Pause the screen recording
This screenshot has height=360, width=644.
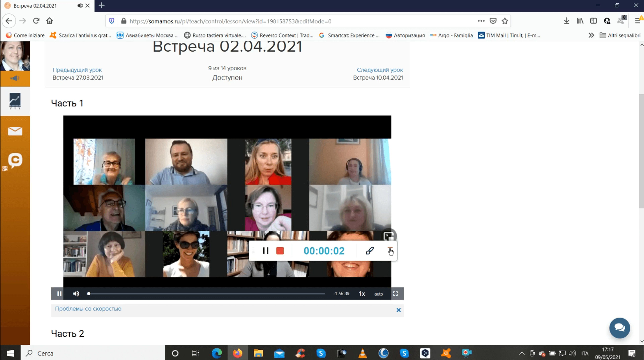[x=266, y=250]
